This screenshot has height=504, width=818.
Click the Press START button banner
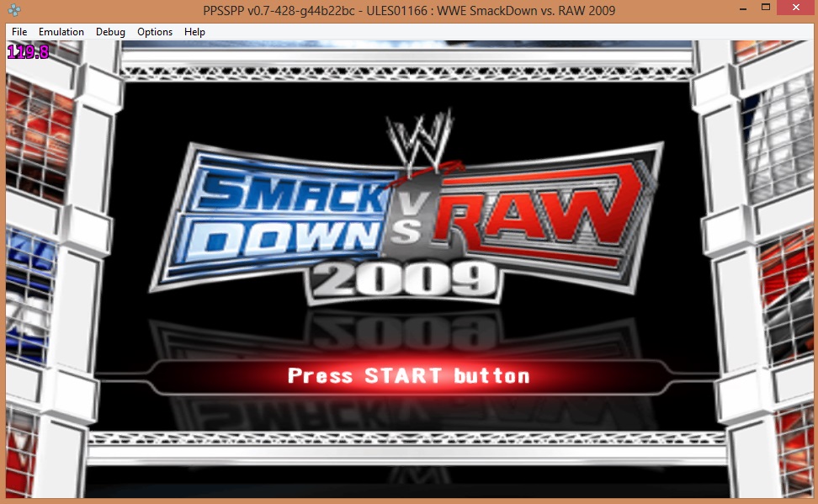[x=408, y=375]
